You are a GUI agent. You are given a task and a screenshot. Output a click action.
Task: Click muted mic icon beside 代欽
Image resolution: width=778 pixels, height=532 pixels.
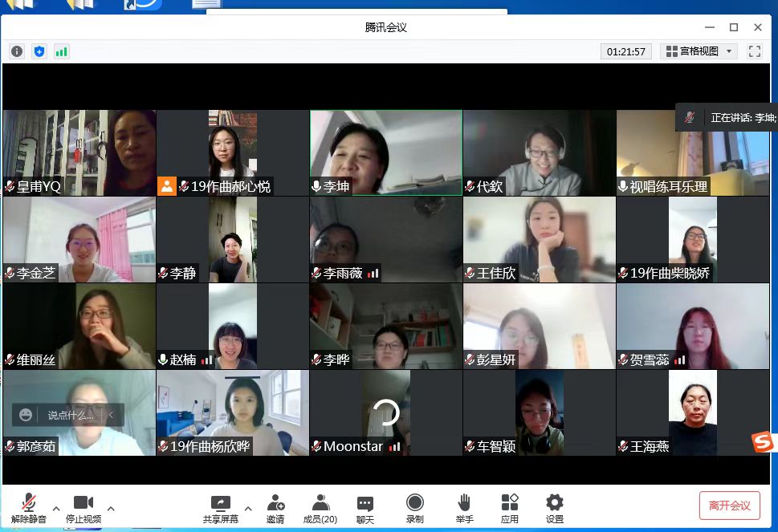point(470,186)
